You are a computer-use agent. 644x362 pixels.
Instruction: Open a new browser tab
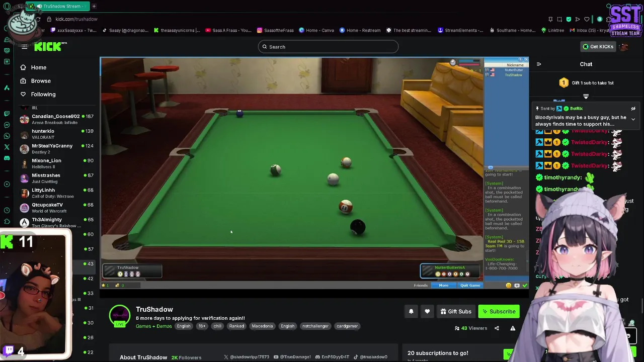pyautogui.click(x=94, y=6)
